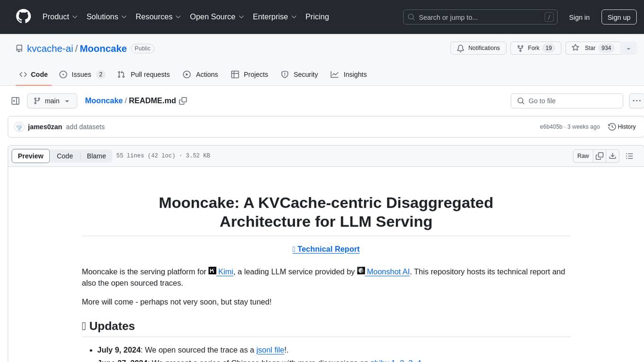View the file History
Viewport: 644px width, 362px height.
coord(622,127)
